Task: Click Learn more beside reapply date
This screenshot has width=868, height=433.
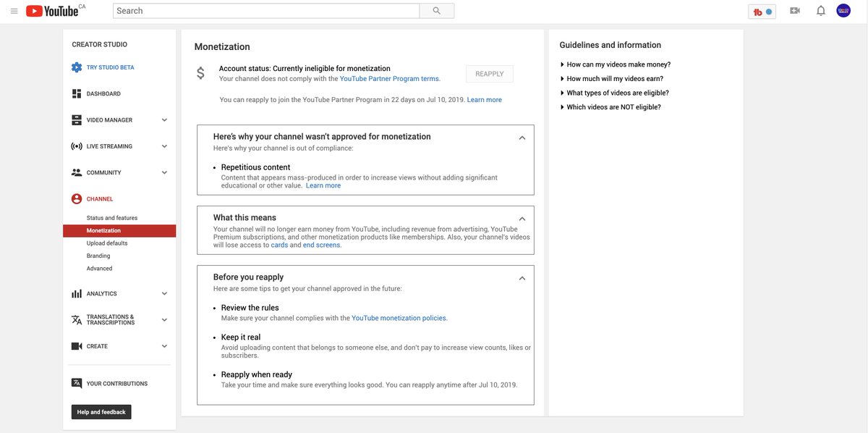Action: (485, 100)
